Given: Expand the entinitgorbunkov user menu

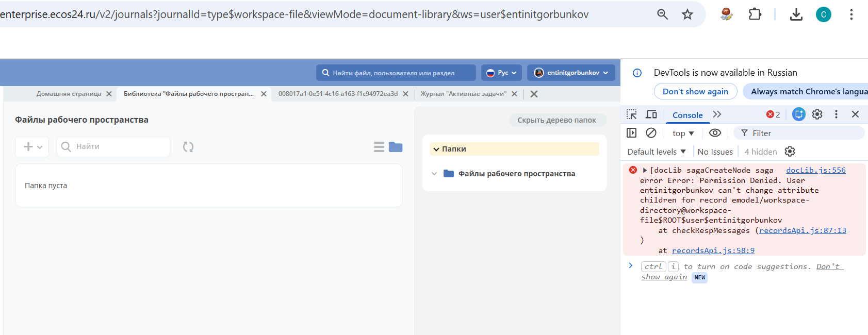Looking at the screenshot, I should [x=571, y=73].
